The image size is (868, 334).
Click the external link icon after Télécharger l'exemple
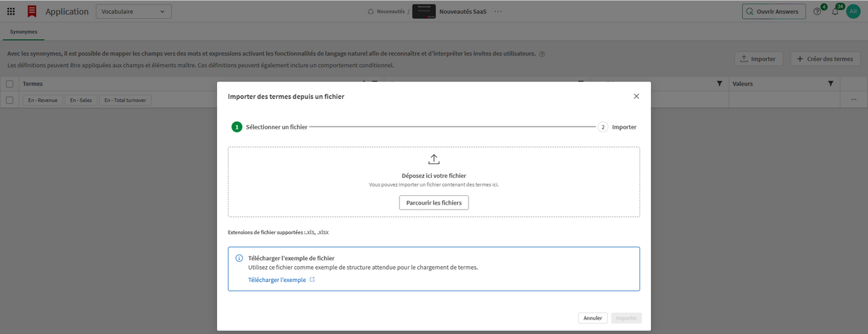point(312,280)
